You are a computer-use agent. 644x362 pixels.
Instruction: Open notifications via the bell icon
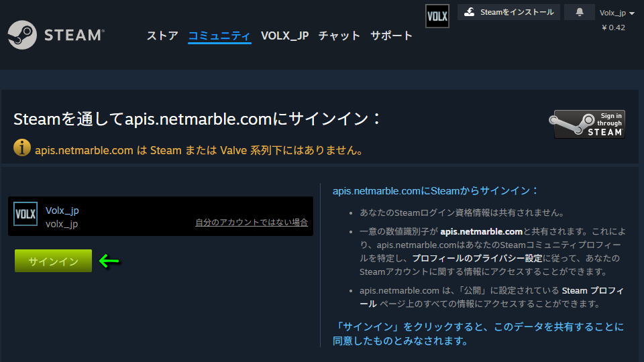(579, 12)
